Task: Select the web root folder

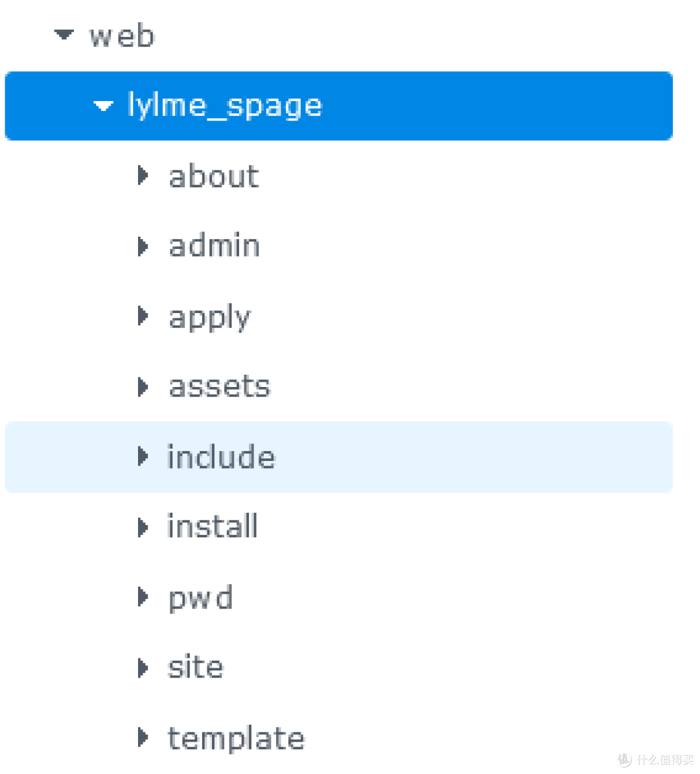Action: (122, 35)
